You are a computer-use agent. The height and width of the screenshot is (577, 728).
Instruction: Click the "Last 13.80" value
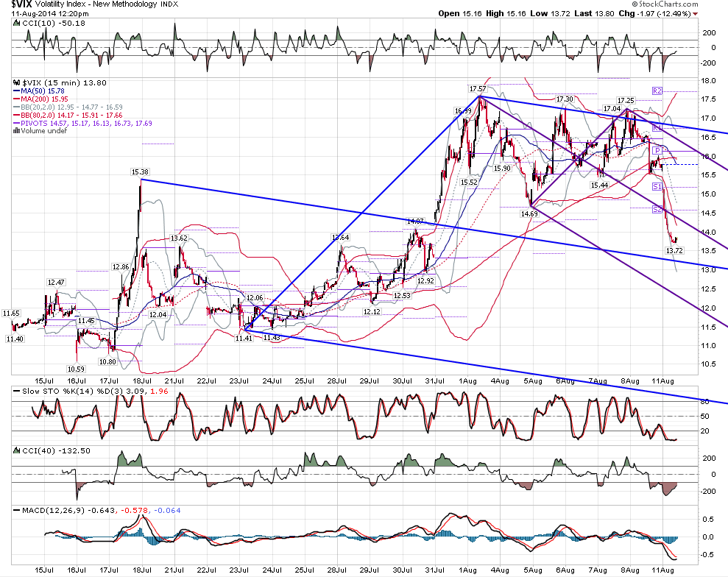594,13
